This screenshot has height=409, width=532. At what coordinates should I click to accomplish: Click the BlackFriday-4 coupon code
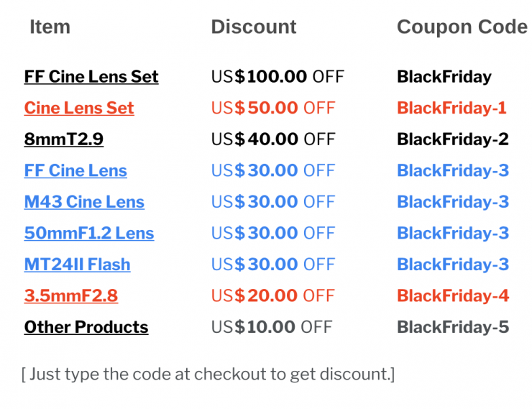(x=453, y=296)
